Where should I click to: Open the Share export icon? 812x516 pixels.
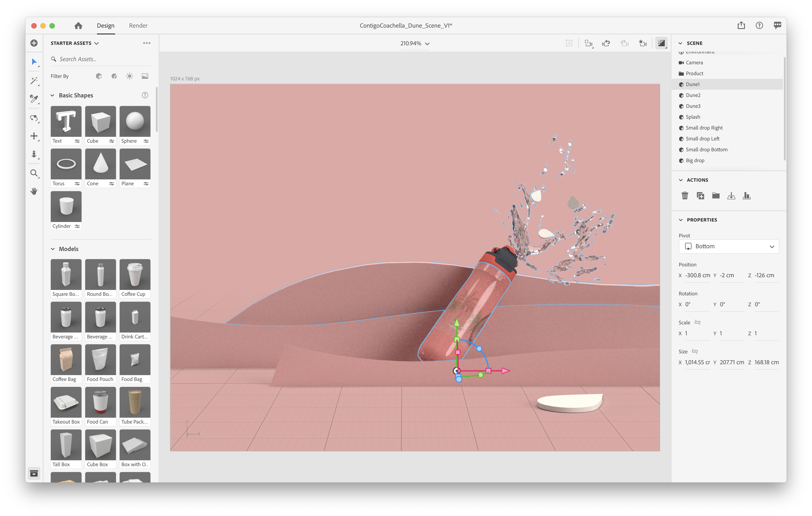[741, 26]
